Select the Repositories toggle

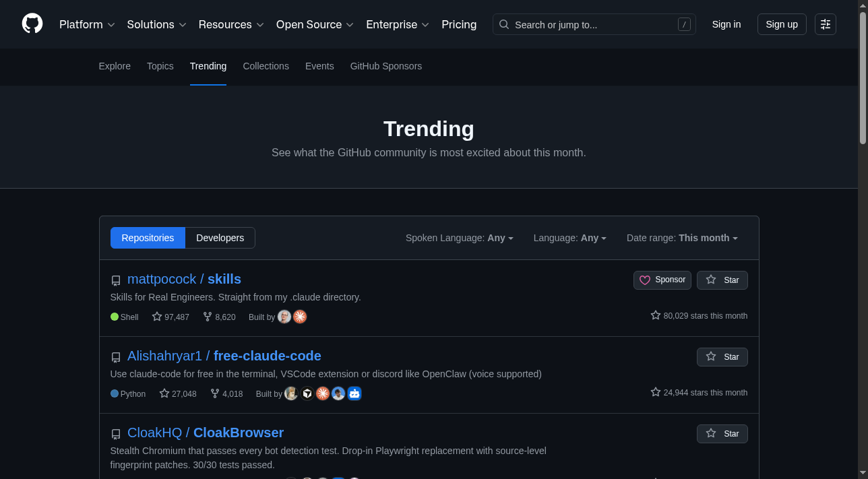(x=148, y=238)
